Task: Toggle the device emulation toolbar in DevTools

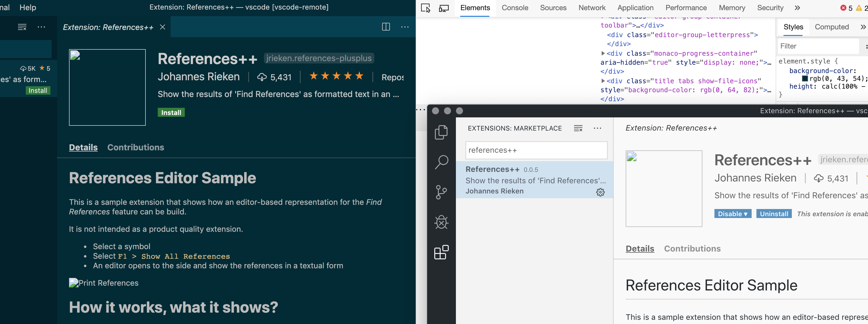Action: click(x=444, y=8)
